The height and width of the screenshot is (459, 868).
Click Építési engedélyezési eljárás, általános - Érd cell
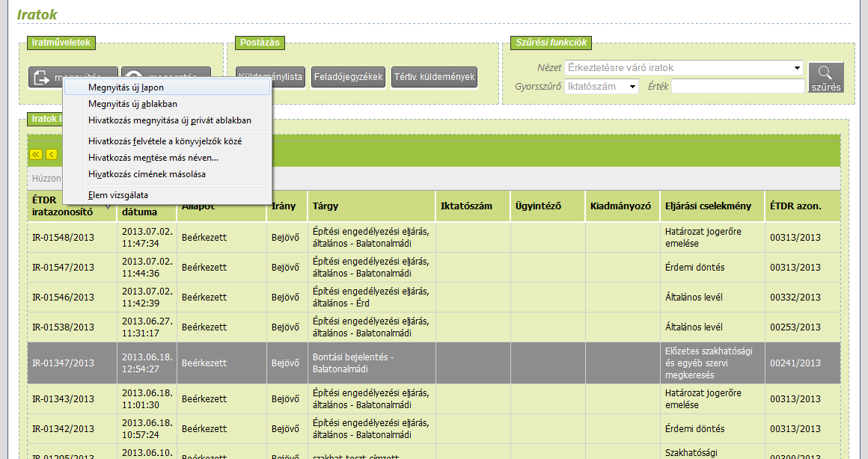[x=370, y=297]
